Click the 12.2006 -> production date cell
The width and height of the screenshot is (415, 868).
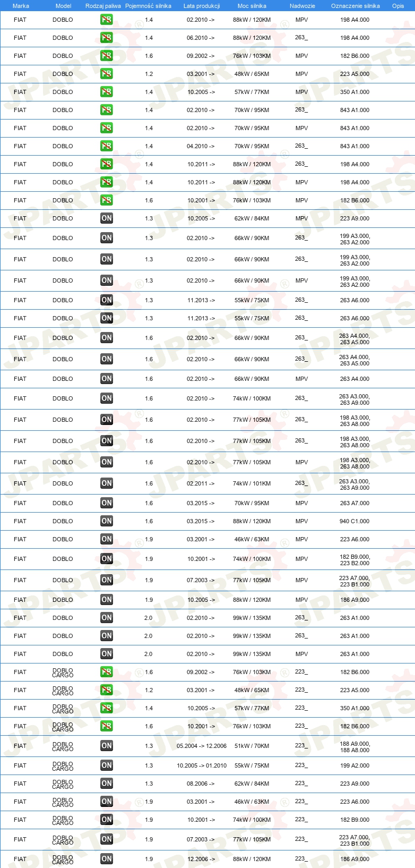click(x=201, y=859)
